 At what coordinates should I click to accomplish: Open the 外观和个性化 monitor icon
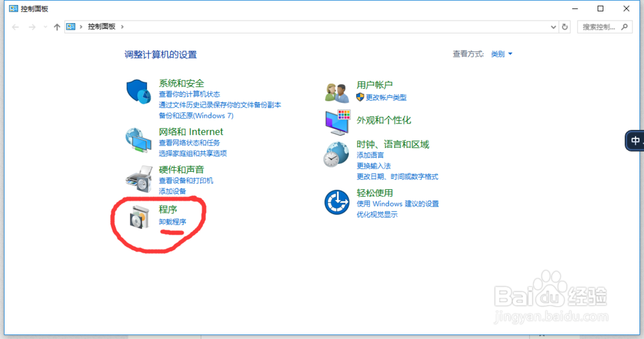click(337, 122)
